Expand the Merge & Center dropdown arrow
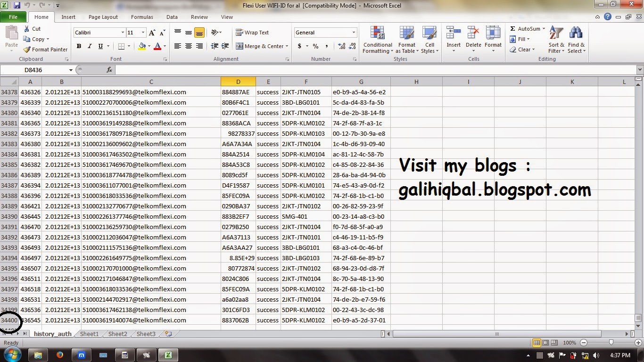The height and width of the screenshot is (362, 644). tap(288, 46)
